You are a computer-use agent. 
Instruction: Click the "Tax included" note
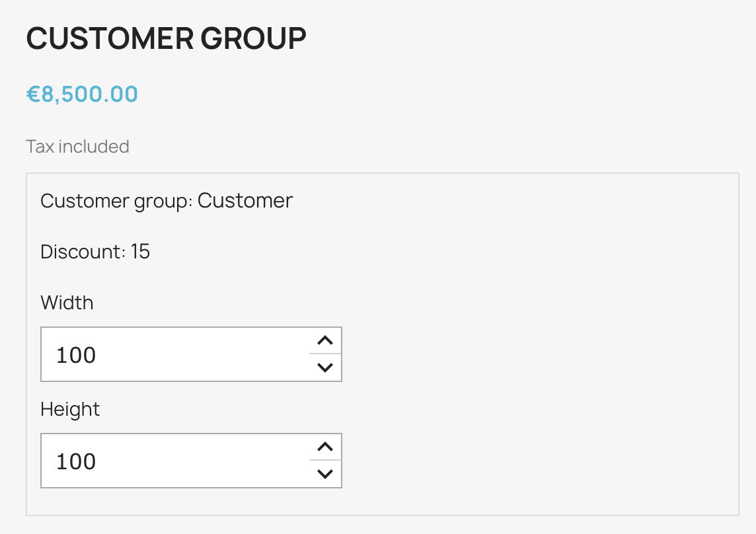click(77, 146)
